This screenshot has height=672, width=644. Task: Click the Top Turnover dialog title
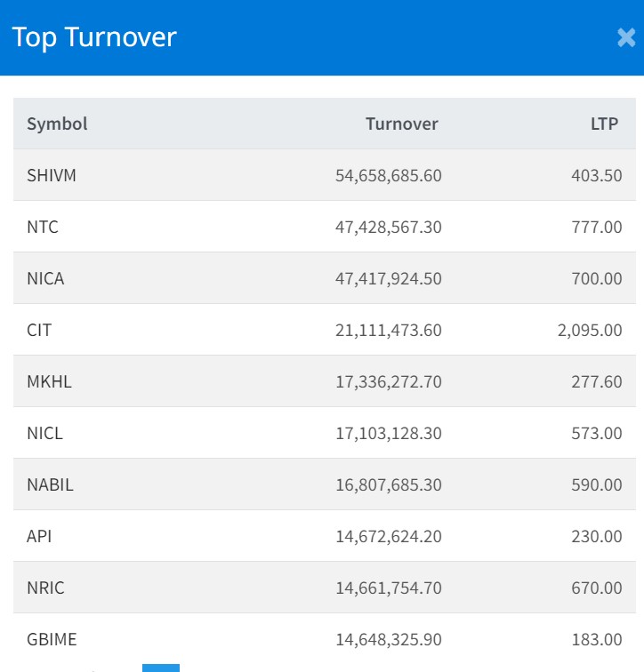click(94, 37)
